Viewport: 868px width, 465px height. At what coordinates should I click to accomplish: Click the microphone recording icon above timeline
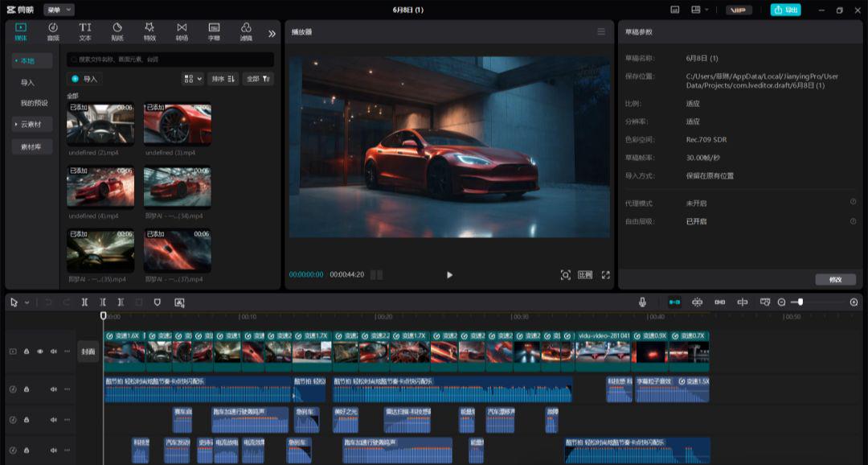point(642,302)
